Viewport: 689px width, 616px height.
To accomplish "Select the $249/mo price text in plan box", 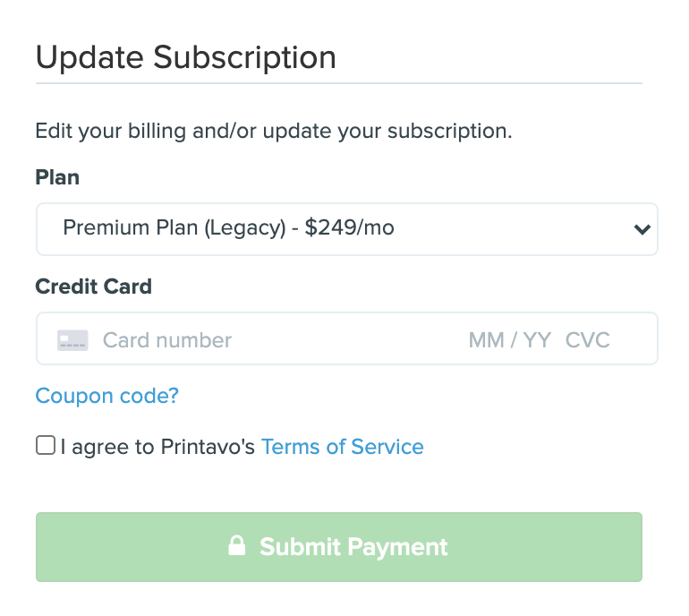I will pyautogui.click(x=349, y=227).
